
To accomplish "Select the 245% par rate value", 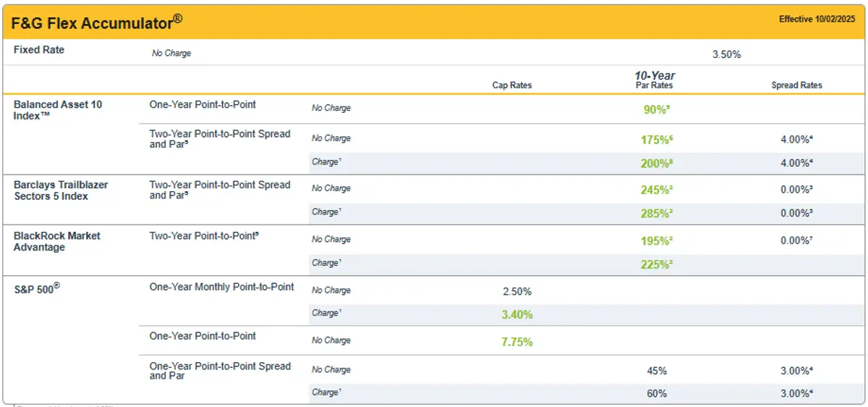I will (657, 190).
